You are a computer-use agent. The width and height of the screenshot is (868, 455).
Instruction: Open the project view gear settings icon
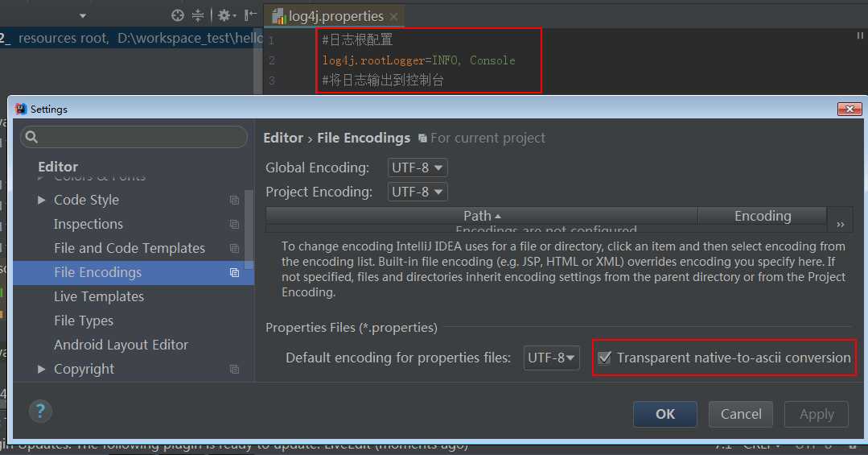click(x=225, y=15)
